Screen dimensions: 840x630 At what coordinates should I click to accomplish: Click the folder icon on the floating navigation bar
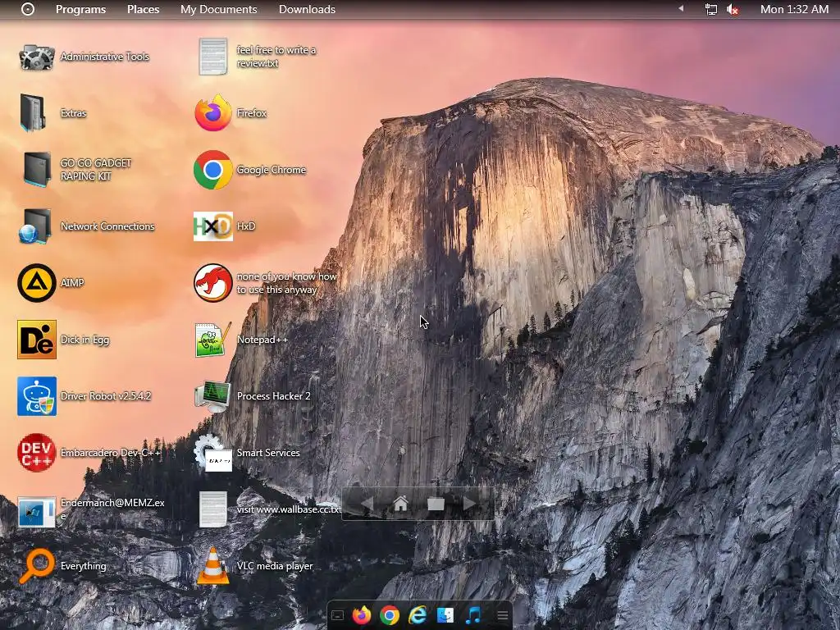436,504
